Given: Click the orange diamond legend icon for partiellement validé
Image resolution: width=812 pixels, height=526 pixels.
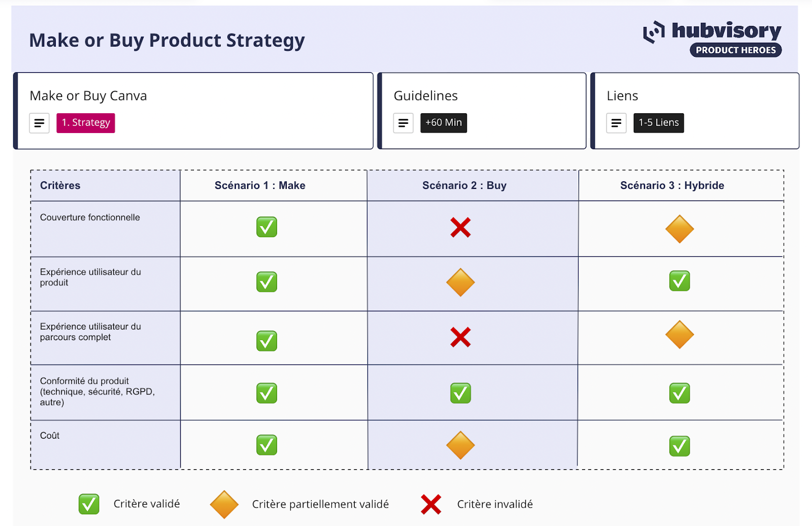Looking at the screenshot, I should [224, 504].
